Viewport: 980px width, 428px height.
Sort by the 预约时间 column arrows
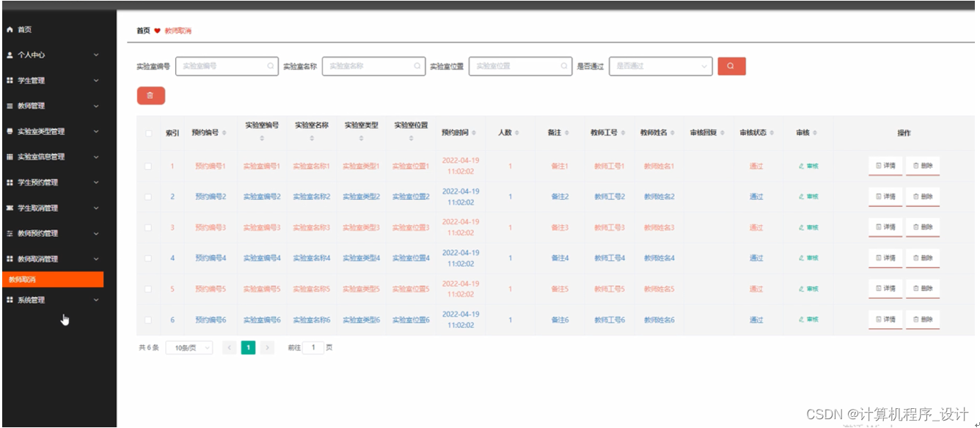tap(474, 133)
